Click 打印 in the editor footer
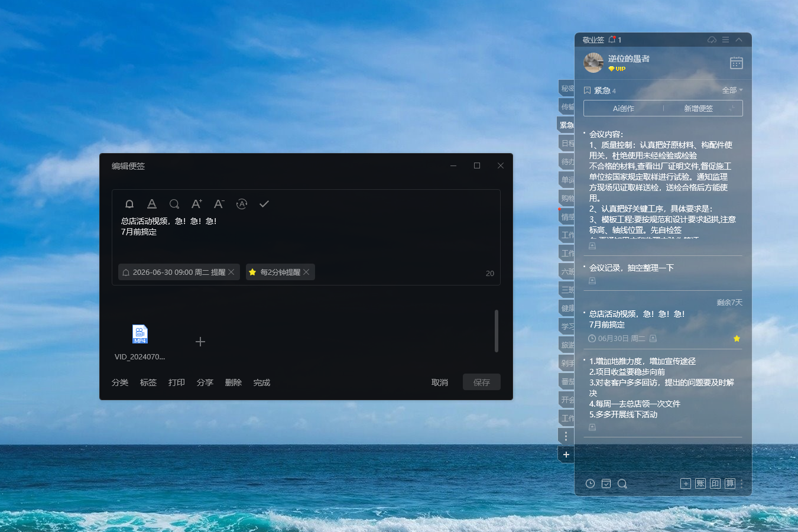This screenshot has height=532, width=798. click(177, 382)
